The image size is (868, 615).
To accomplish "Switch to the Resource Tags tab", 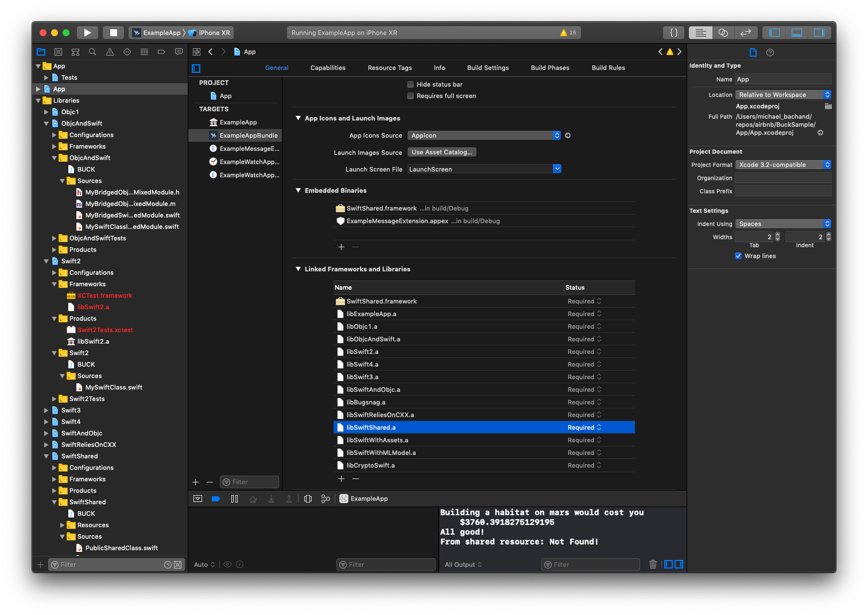I will point(390,68).
